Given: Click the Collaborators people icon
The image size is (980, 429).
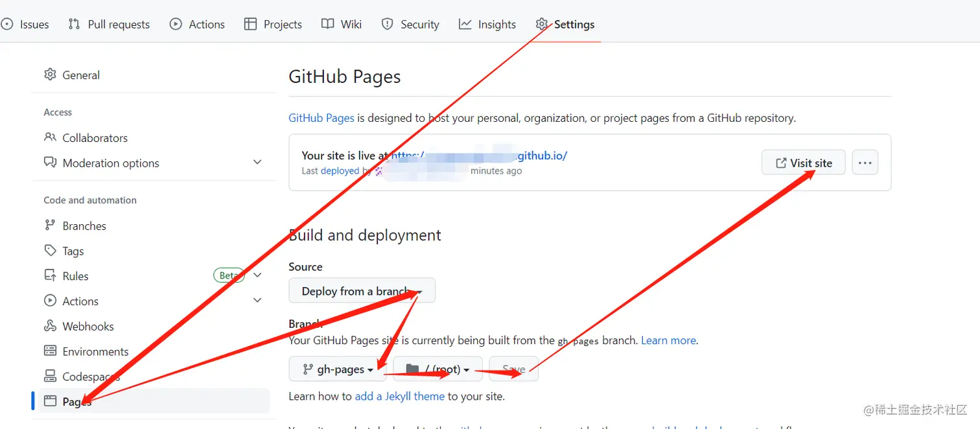Looking at the screenshot, I should [x=50, y=137].
